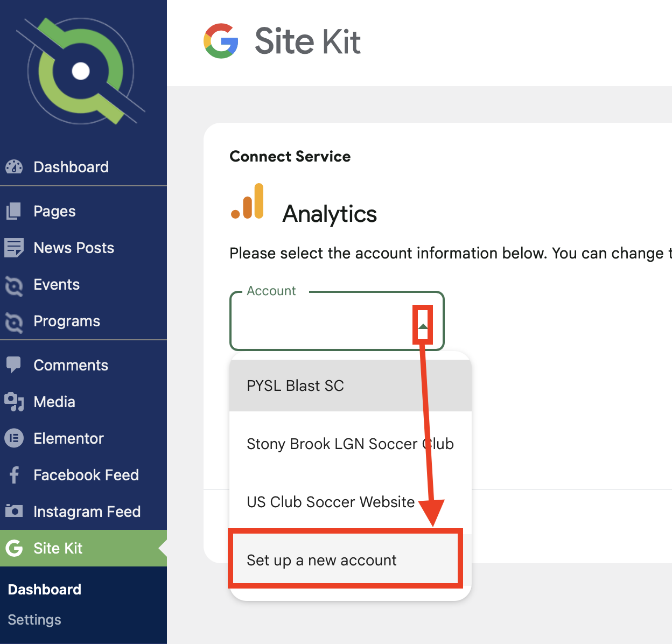
Task: Click the Google G Site Kit logo
Action: (221, 41)
